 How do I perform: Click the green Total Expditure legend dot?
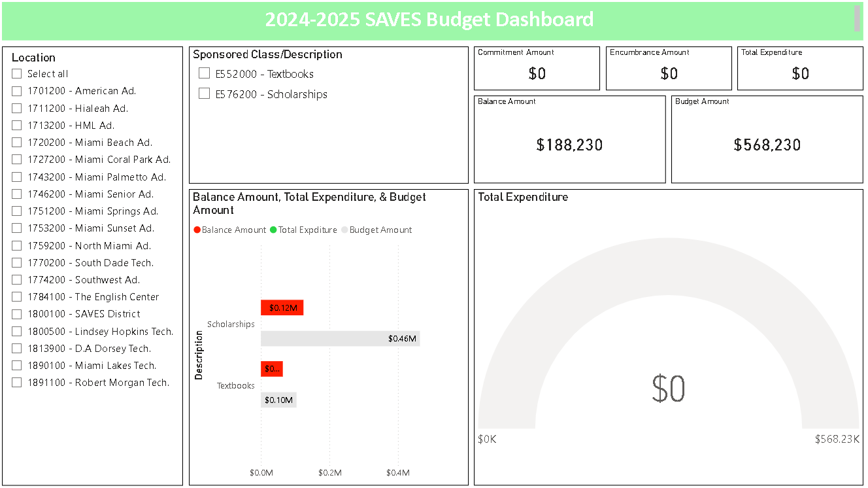273,230
